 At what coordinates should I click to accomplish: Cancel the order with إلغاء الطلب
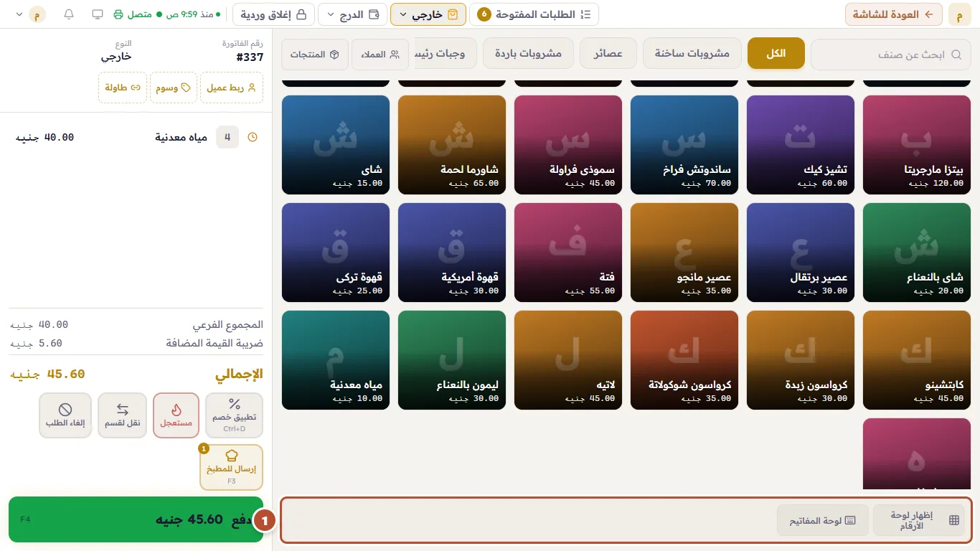click(65, 415)
